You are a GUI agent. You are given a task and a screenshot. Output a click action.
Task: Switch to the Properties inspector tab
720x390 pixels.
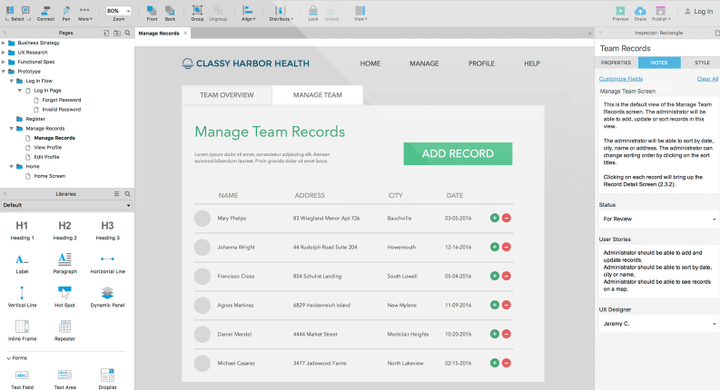616,62
